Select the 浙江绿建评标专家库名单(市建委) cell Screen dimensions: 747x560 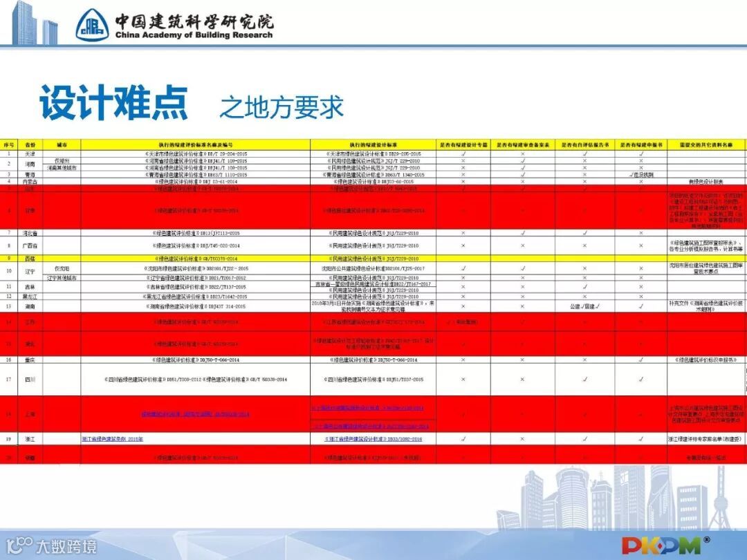coord(706,438)
